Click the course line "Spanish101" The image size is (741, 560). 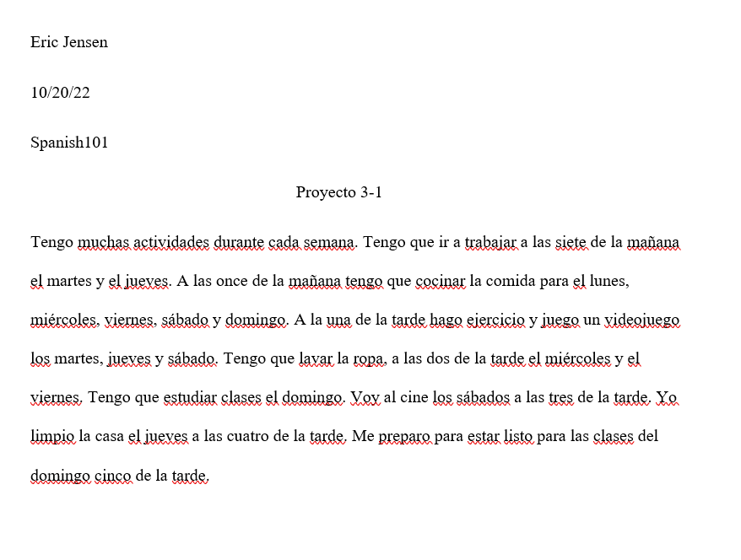tap(69, 143)
